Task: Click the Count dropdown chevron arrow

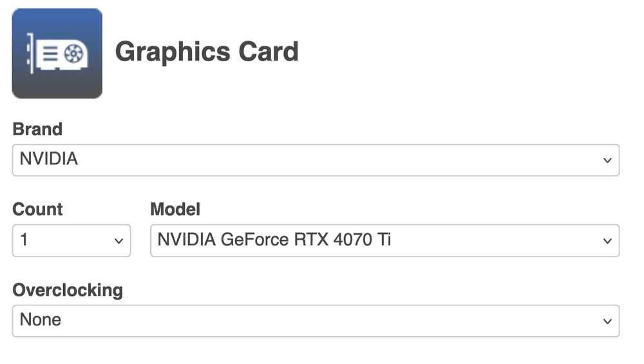Action: point(118,241)
